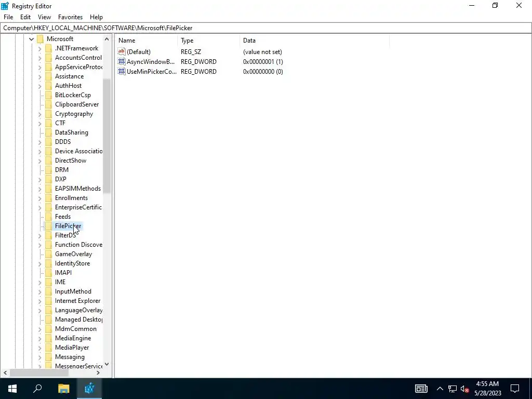Sort by the Type column header
This screenshot has width=532, height=399.
click(x=208, y=41)
